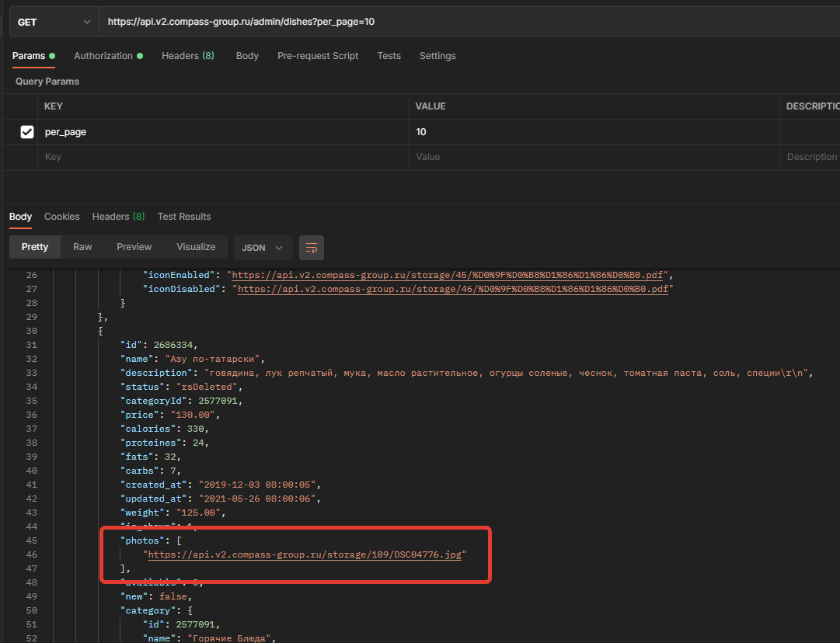Select the Pre-request Script tab
840x643 pixels.
tap(318, 56)
